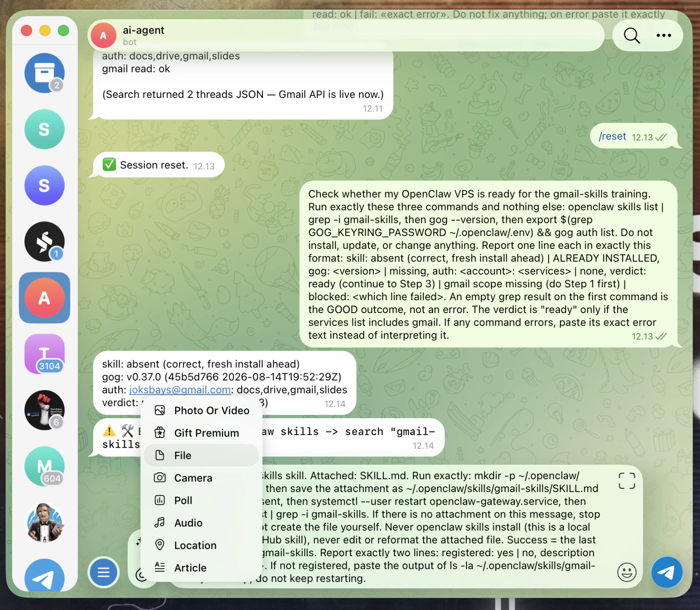Screen dimensions: 700x610
Task: Pick Camera in the attach menu
Action: [x=202, y=478]
